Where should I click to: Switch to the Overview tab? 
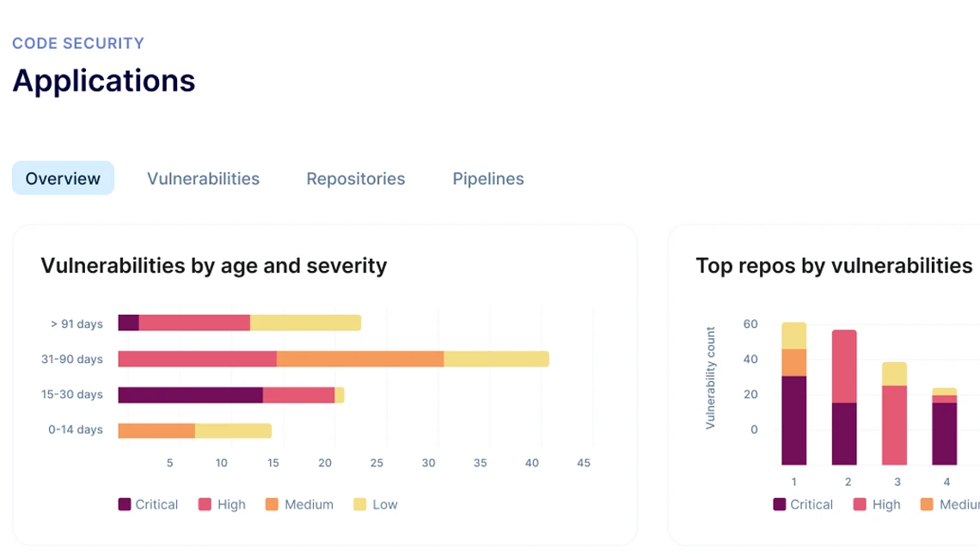click(x=63, y=179)
